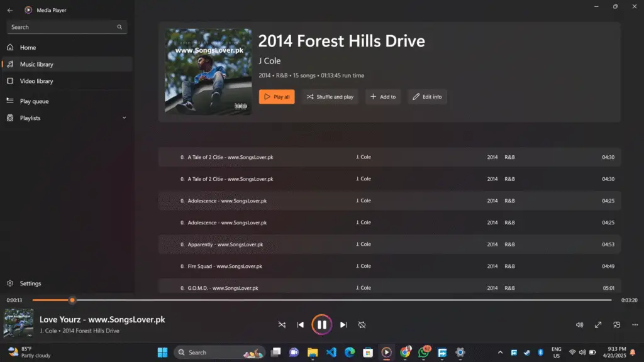Click Shuffle and play button
This screenshot has width=644, height=362.
click(330, 97)
